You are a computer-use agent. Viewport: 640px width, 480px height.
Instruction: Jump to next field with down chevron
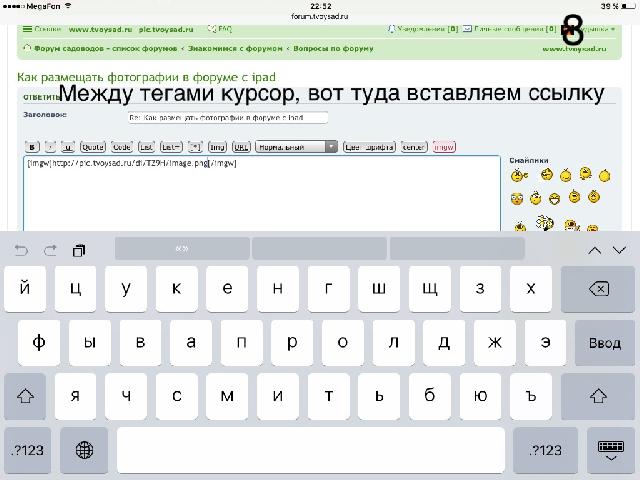pos(620,250)
